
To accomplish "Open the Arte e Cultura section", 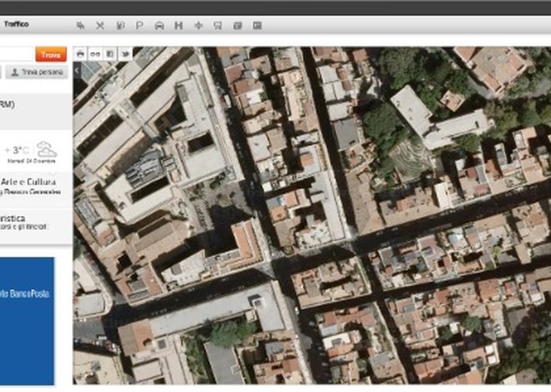I will click(28, 182).
